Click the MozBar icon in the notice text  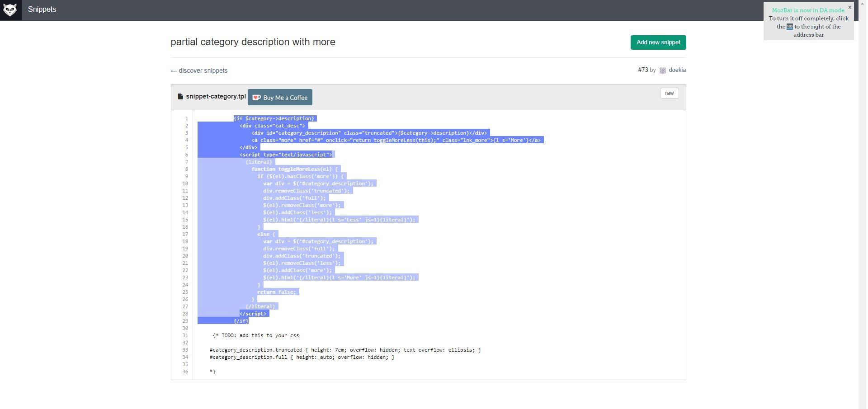pyautogui.click(x=789, y=27)
